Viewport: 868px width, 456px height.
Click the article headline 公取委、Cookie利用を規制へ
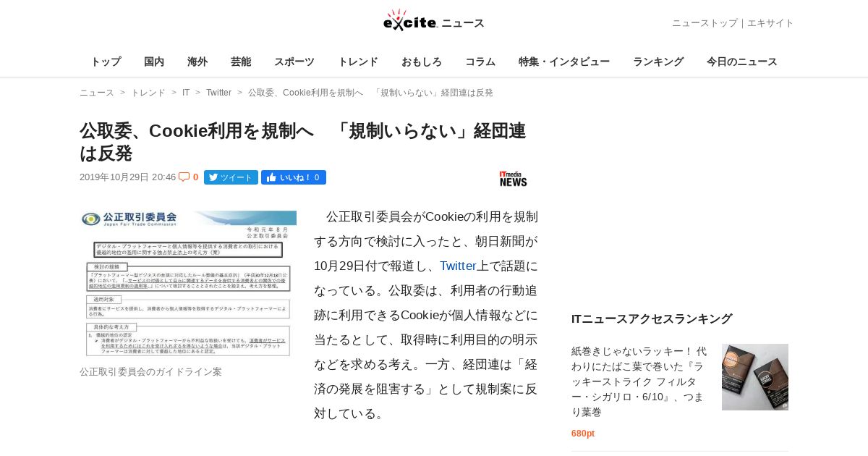pyautogui.click(x=302, y=142)
